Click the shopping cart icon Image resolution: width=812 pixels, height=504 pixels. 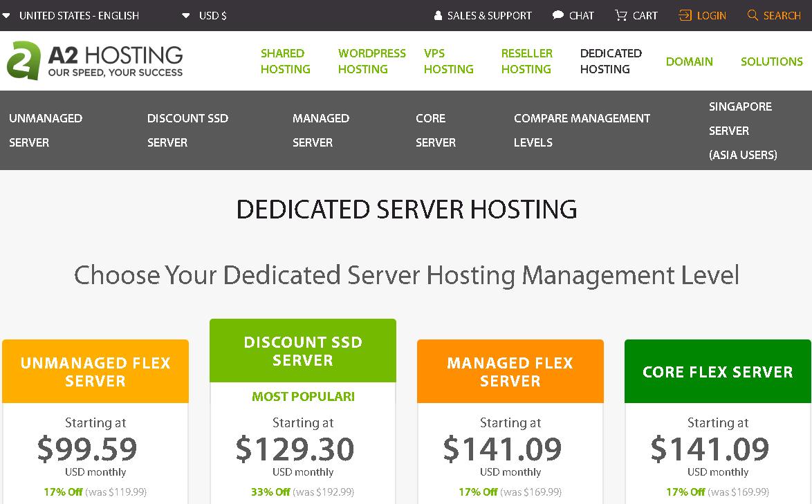621,15
